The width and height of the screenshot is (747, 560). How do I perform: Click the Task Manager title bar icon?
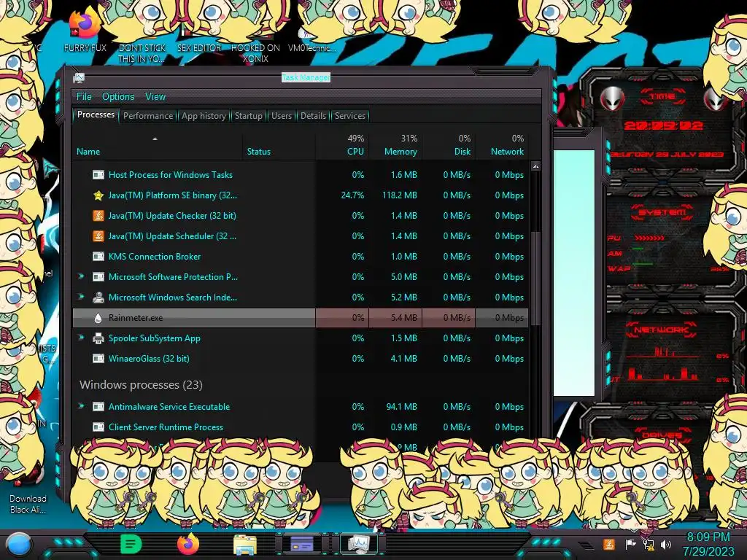[79, 77]
